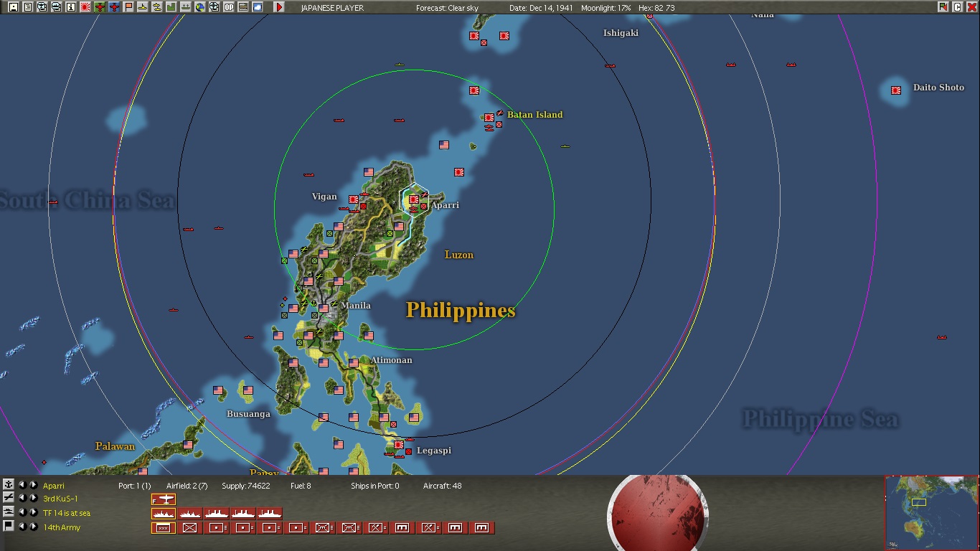Open the lined document list icon in toolbar
Screen dimensions: 980x551
(x=27, y=7)
